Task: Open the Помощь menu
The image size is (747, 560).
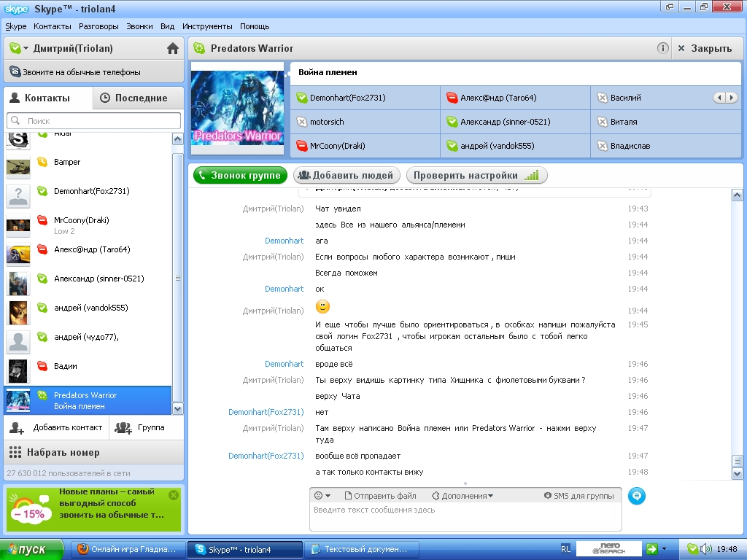Action: [255, 26]
